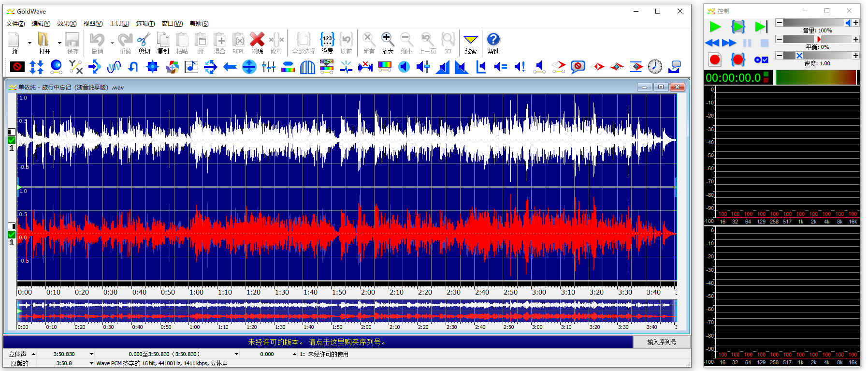Click the balance slider red-white handle

(818, 39)
